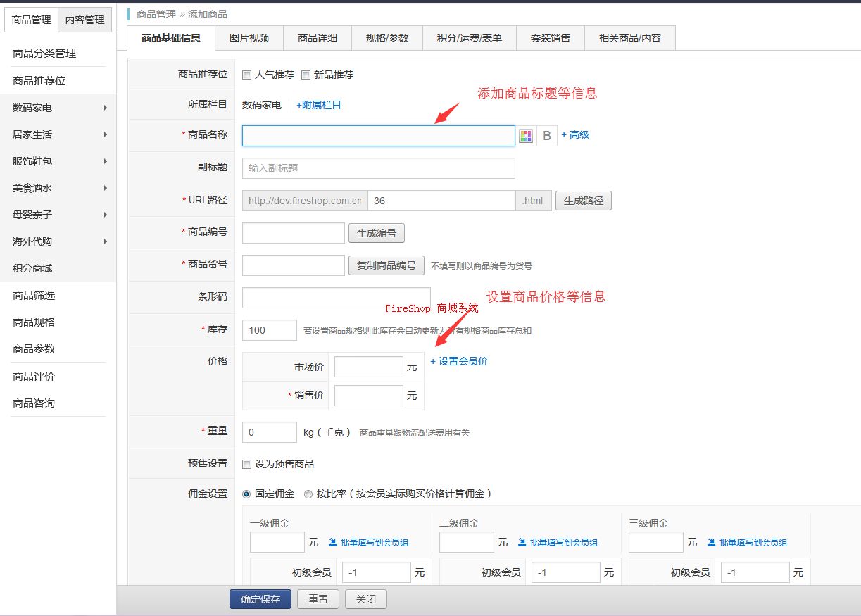Focus the 一级佣金 amount field
The image size is (861, 616).
277,542
